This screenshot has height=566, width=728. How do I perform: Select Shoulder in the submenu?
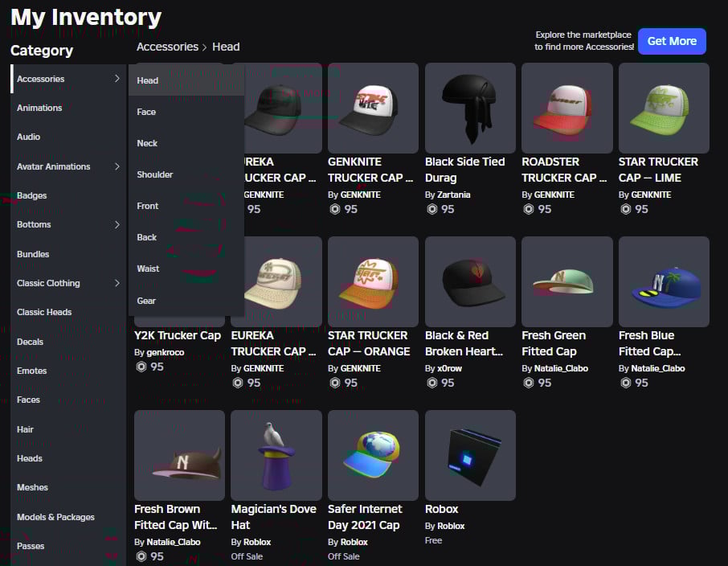(186, 174)
